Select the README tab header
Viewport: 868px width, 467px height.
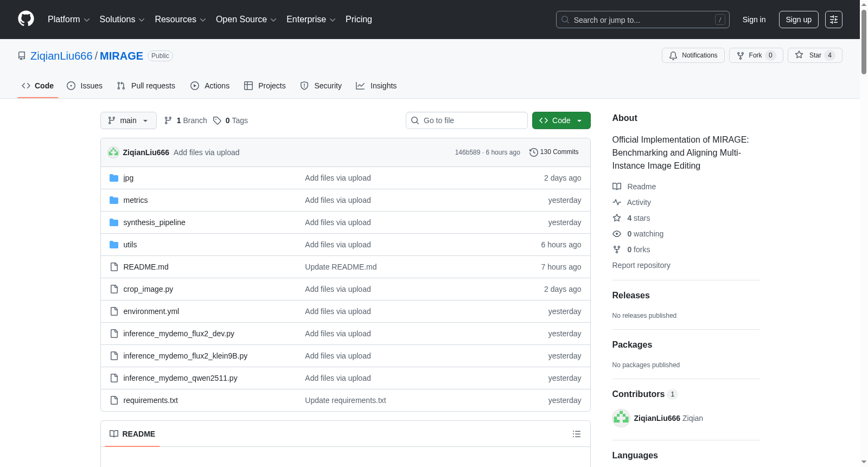(x=132, y=434)
